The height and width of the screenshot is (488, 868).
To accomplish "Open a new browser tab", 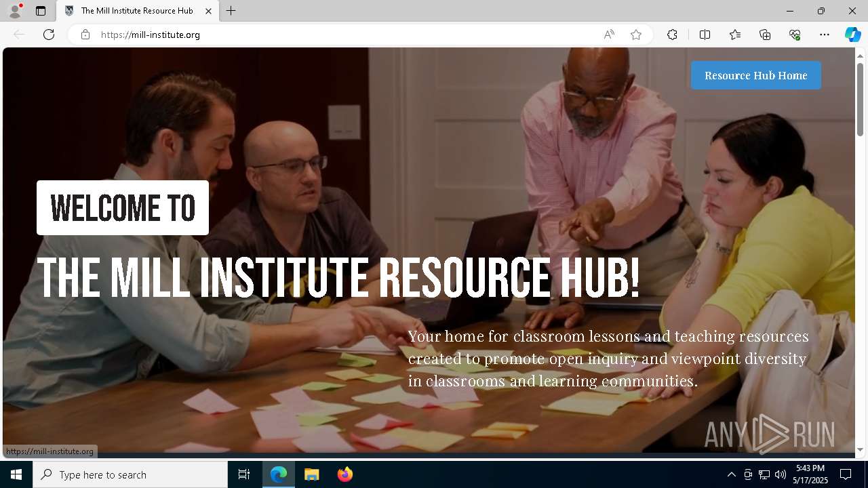I will [231, 11].
